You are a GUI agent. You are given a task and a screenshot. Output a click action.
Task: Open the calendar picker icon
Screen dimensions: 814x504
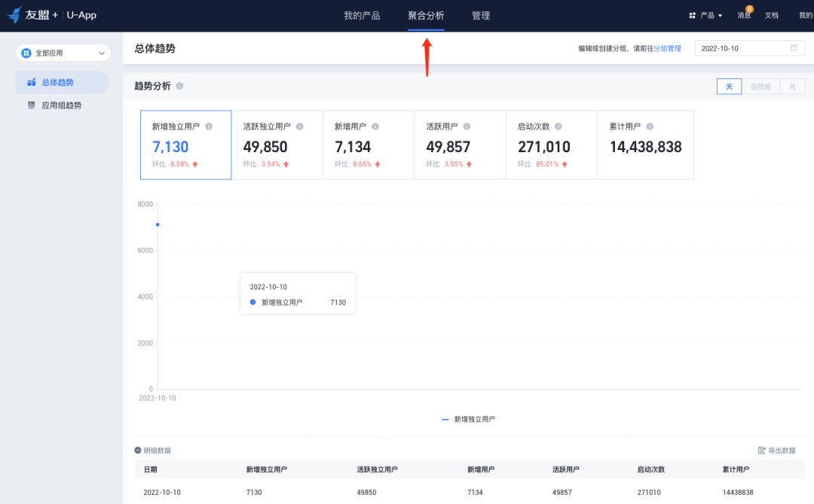coord(794,47)
